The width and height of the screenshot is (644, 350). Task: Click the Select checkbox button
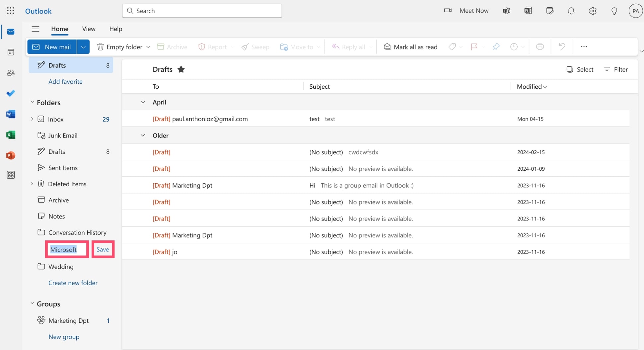coord(580,69)
